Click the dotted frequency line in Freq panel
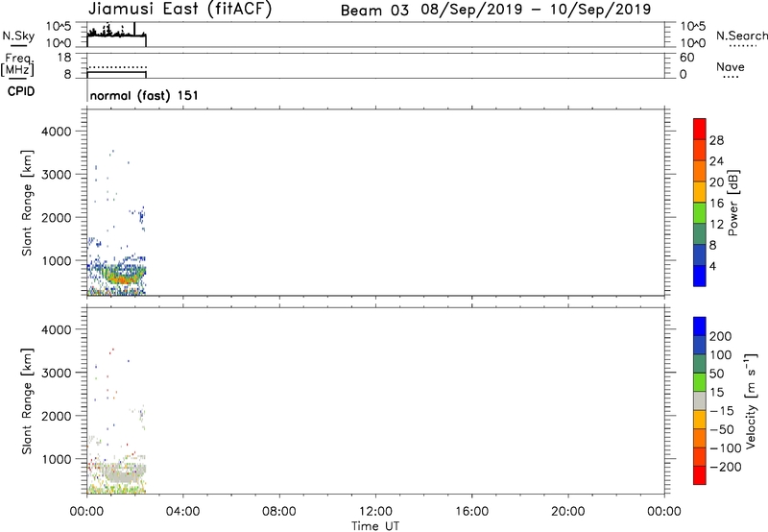 pos(117,67)
